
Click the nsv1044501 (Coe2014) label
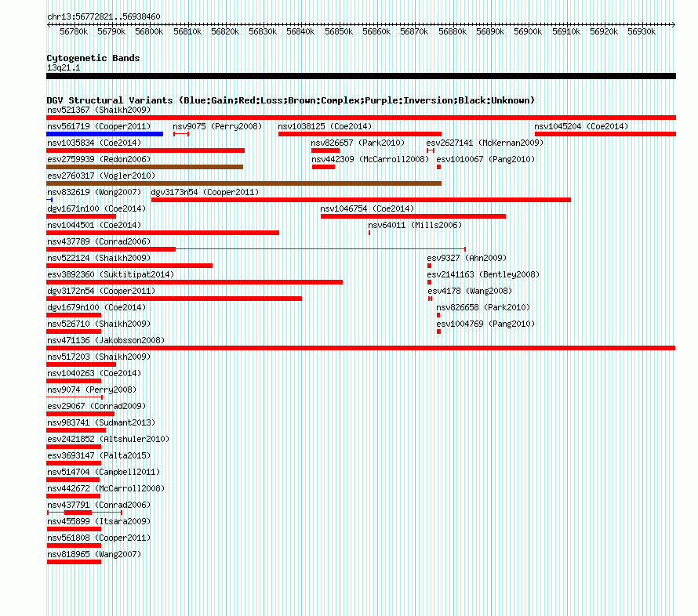click(94, 225)
